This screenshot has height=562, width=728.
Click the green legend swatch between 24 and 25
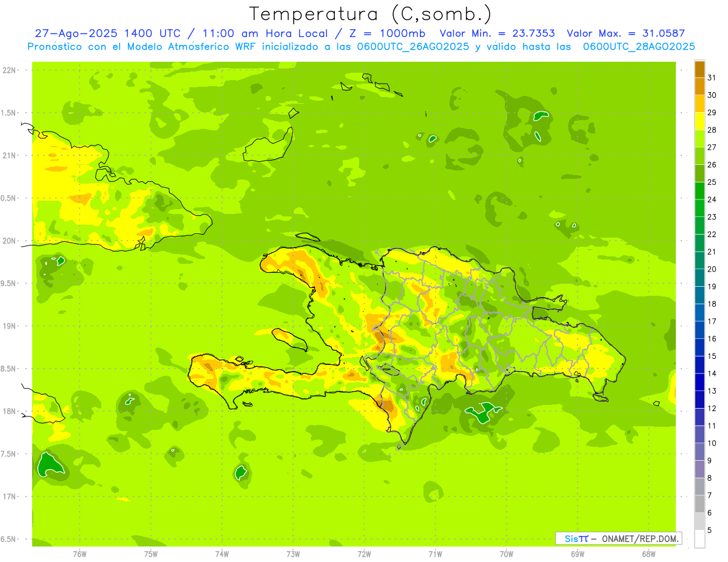(699, 191)
